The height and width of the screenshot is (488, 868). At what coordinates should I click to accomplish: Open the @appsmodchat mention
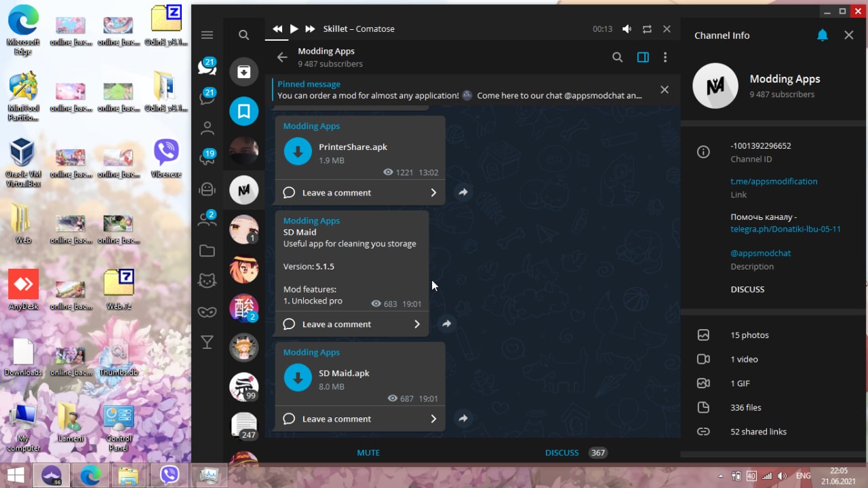coord(761,253)
